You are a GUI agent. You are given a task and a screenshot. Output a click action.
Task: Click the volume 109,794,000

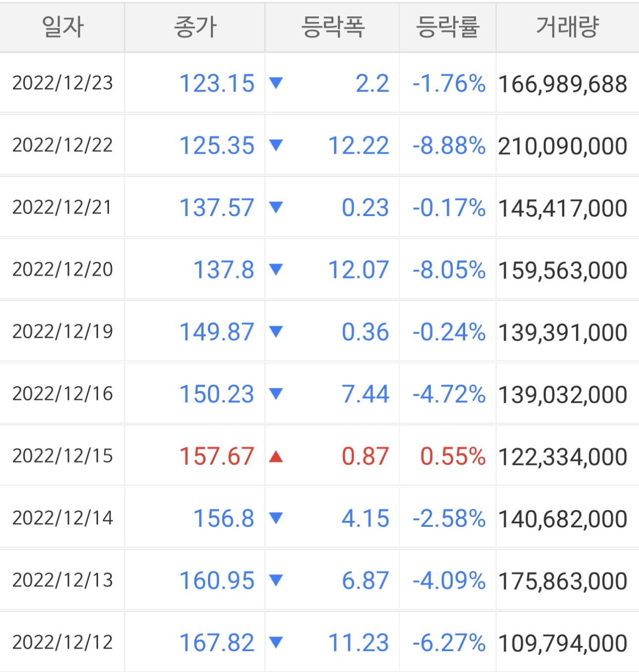click(563, 644)
